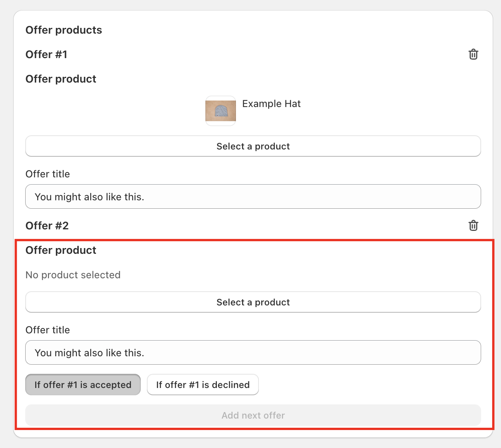Click the Add next offer button

point(253,415)
